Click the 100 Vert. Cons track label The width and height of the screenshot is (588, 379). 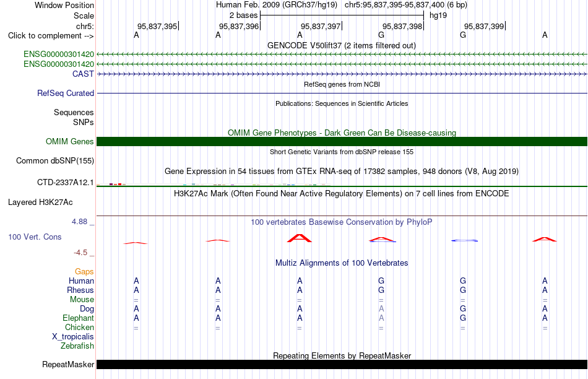[x=35, y=237]
